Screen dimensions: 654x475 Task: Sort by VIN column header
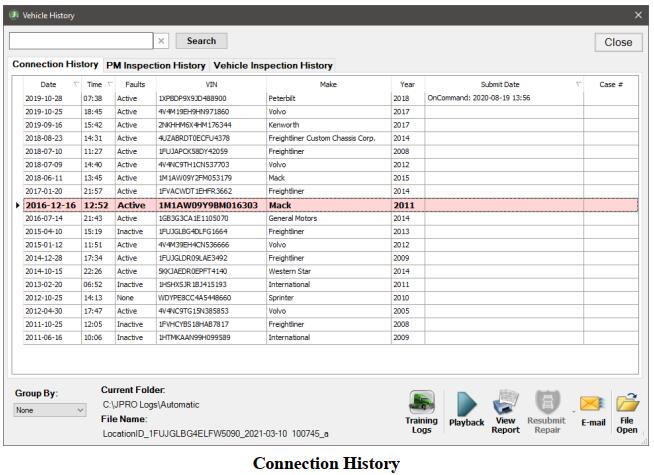(x=211, y=84)
